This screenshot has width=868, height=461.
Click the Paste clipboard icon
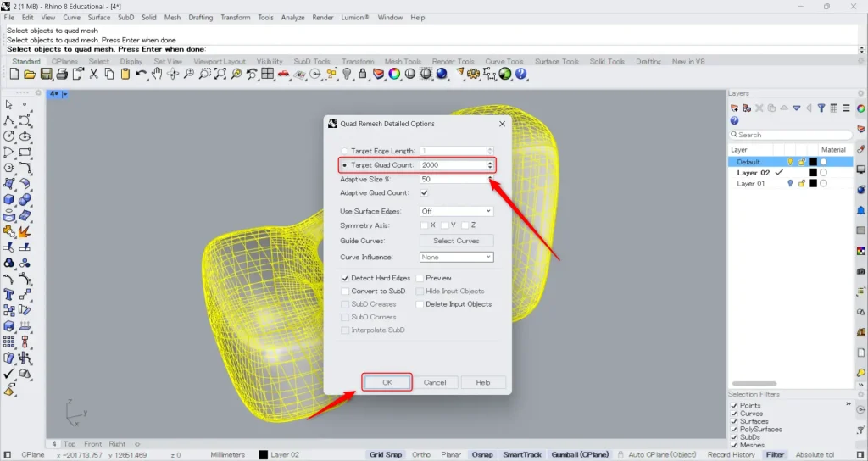pyautogui.click(x=125, y=74)
